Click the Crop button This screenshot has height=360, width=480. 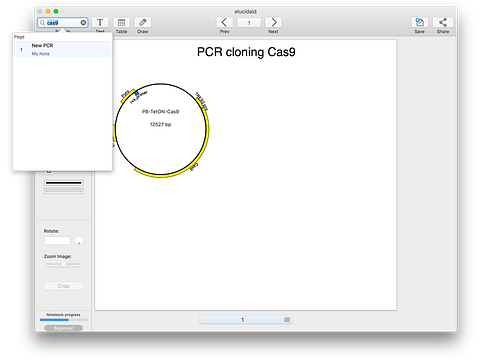click(x=64, y=286)
